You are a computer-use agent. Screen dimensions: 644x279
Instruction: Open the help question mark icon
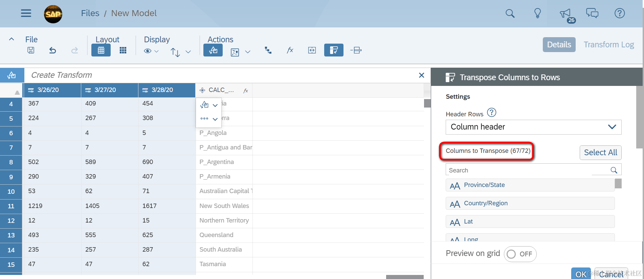pos(620,13)
